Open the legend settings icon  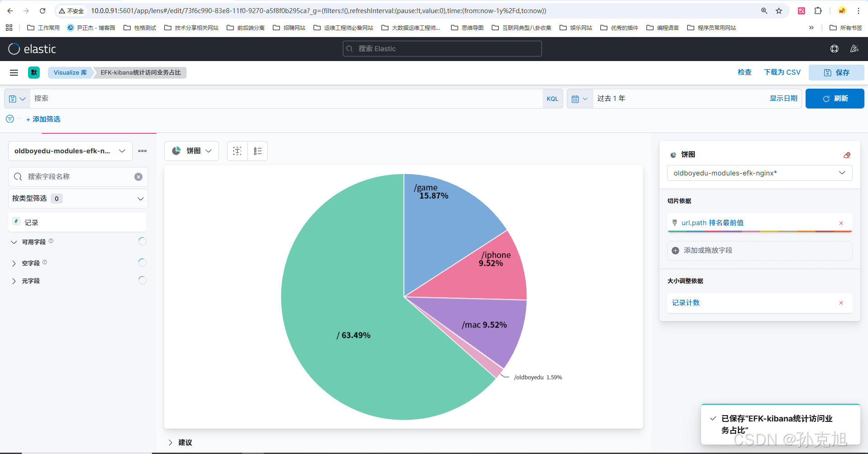pos(258,151)
